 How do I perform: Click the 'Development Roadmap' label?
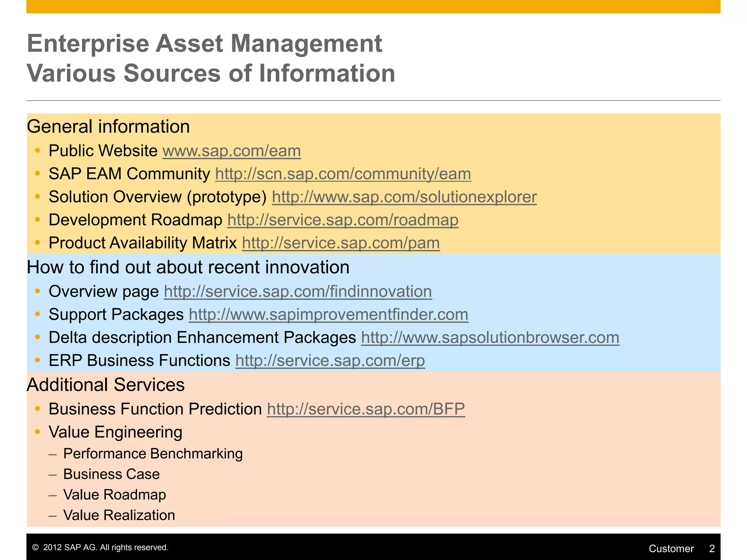point(136,220)
